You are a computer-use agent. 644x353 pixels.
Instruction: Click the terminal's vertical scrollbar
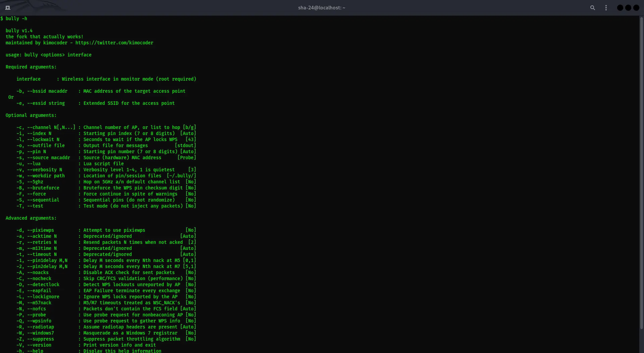pos(641,168)
